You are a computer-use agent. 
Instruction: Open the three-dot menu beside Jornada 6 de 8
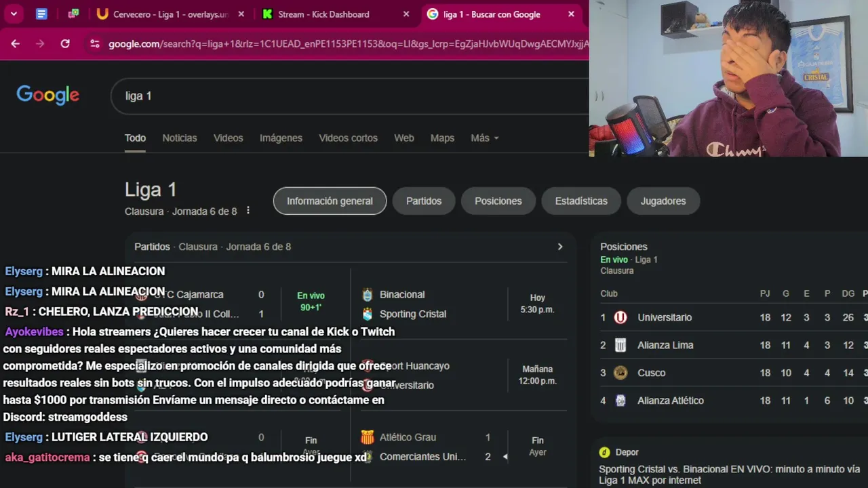248,211
